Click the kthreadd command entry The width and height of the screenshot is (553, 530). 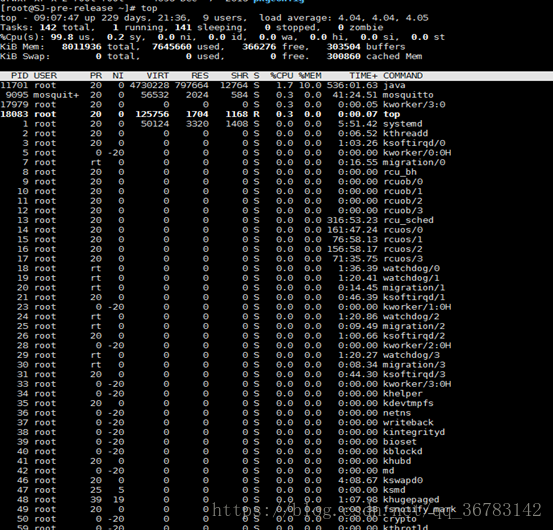(406, 134)
